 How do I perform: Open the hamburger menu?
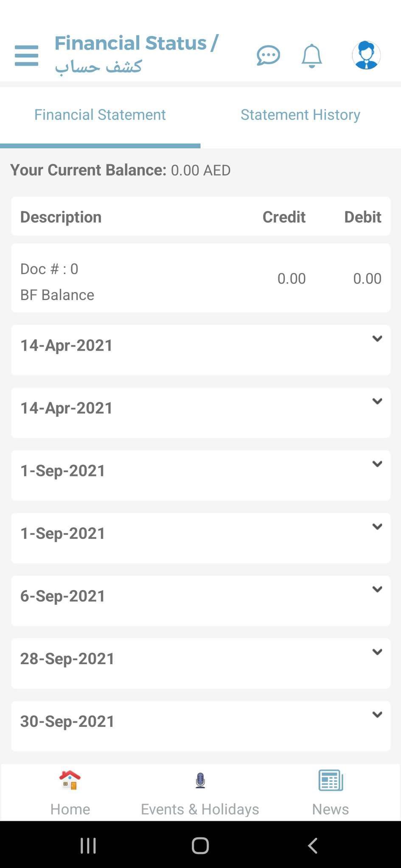(x=26, y=56)
